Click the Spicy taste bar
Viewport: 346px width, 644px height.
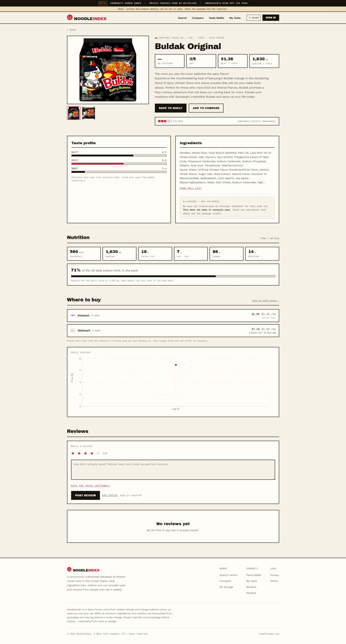tap(119, 164)
